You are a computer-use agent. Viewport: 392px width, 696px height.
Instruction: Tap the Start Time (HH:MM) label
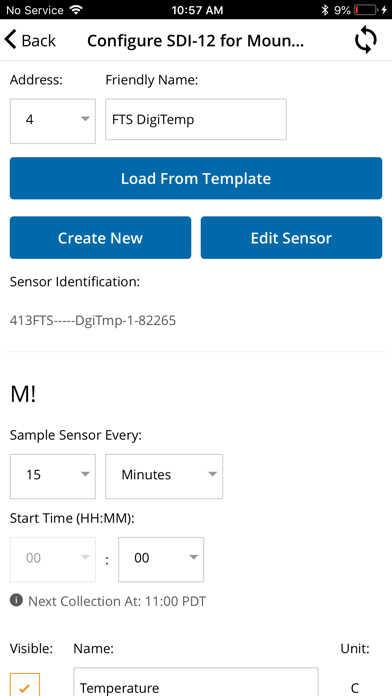(x=72, y=518)
